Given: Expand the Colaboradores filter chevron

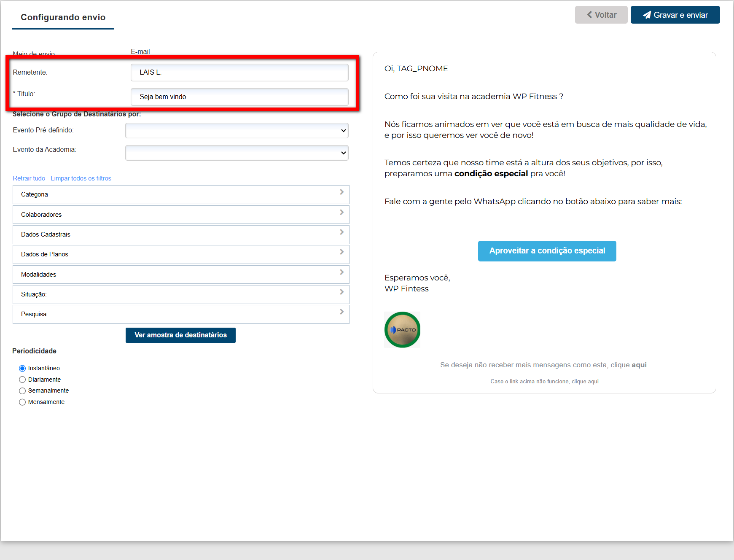Looking at the screenshot, I should (x=341, y=213).
